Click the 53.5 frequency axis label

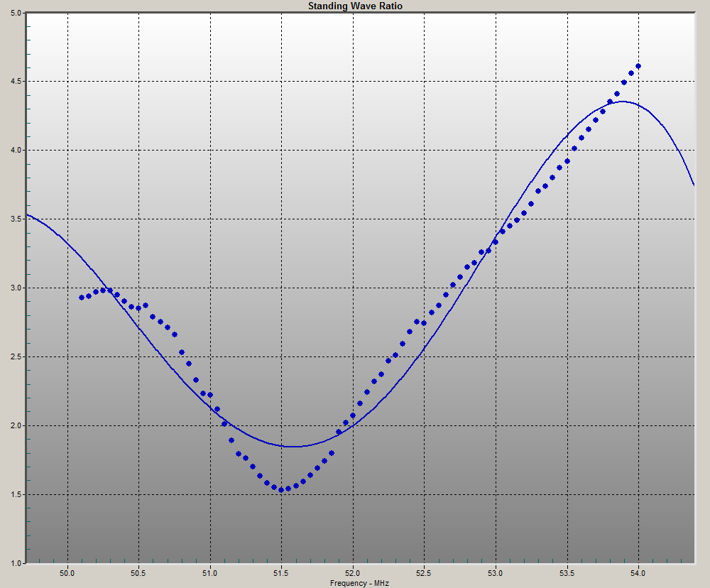tap(567, 572)
